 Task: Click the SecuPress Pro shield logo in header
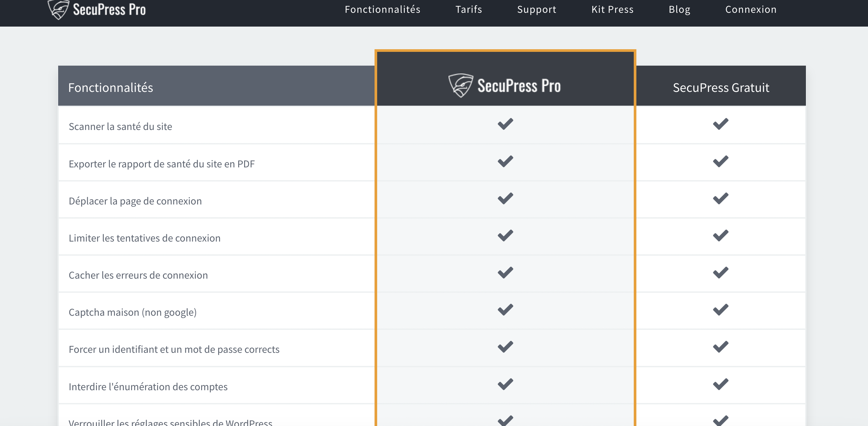coord(58,10)
